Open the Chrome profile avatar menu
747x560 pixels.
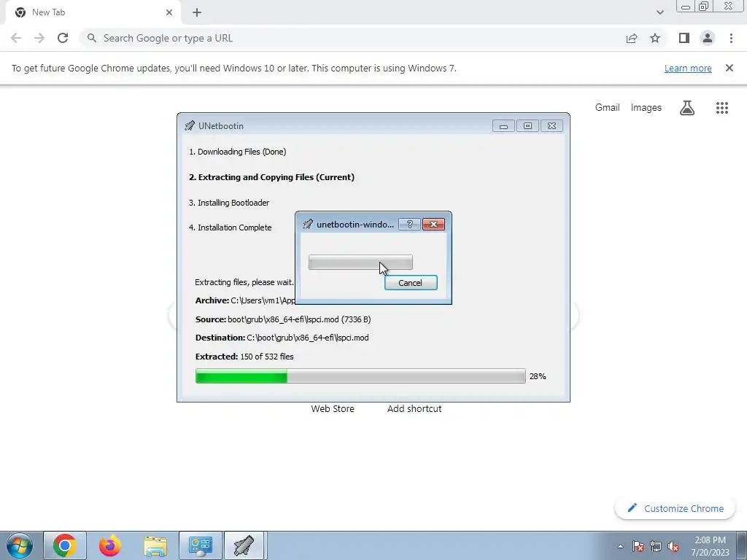click(x=708, y=38)
